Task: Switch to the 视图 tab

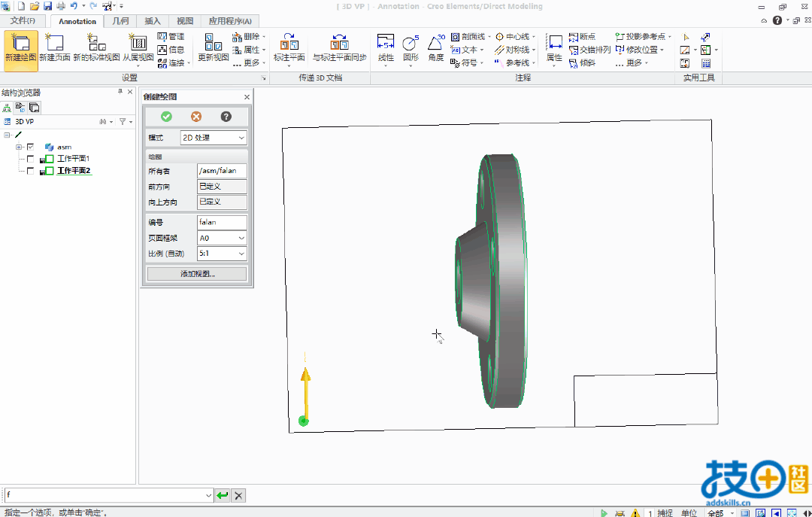Action: pyautogui.click(x=185, y=21)
